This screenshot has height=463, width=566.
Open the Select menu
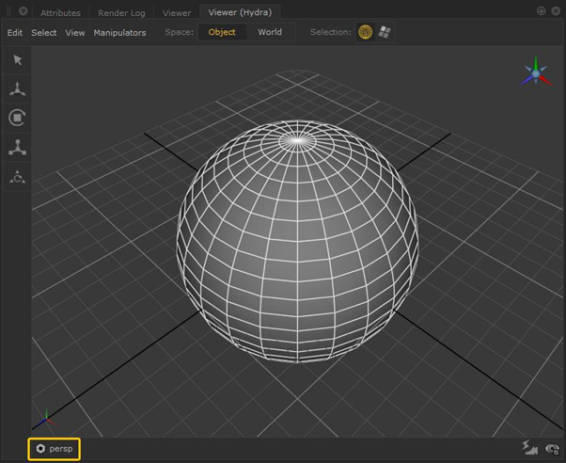click(x=44, y=33)
